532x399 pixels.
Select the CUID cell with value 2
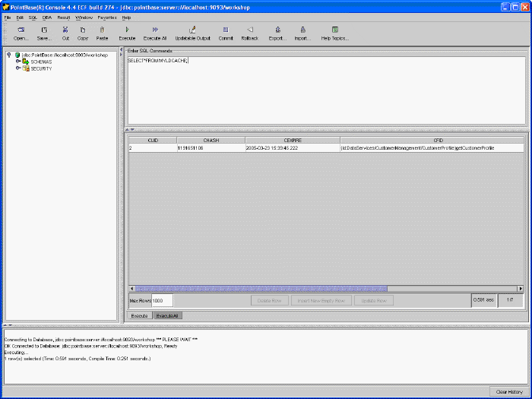pos(153,148)
